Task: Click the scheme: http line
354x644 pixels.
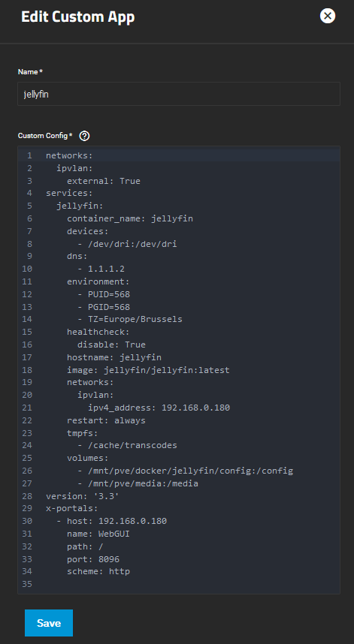Action: 98,571
